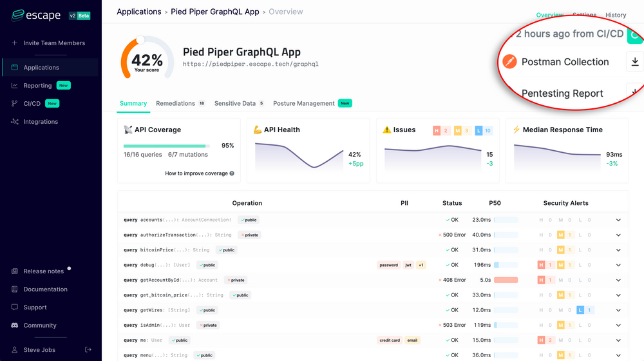644x361 pixels.
Task: Click the piedpiper.escape.tech/graphql URL
Action: click(x=251, y=64)
